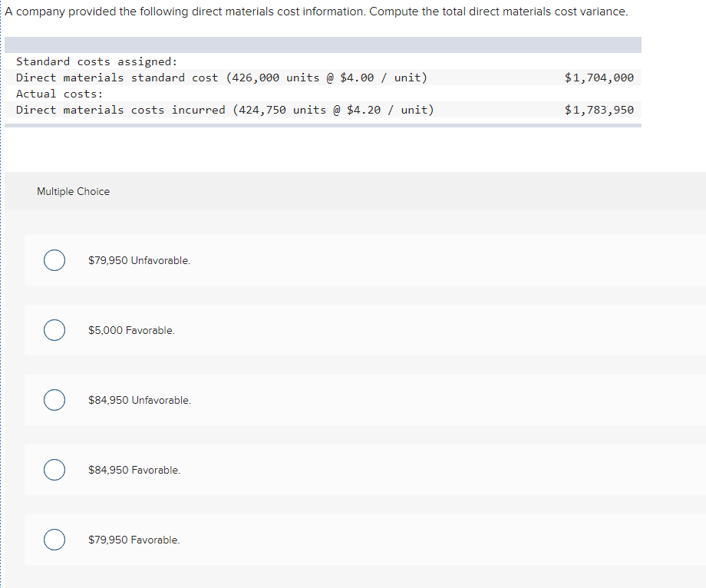706x588 pixels.
Task: Click the Multiple Choice header label
Action: coord(74,191)
